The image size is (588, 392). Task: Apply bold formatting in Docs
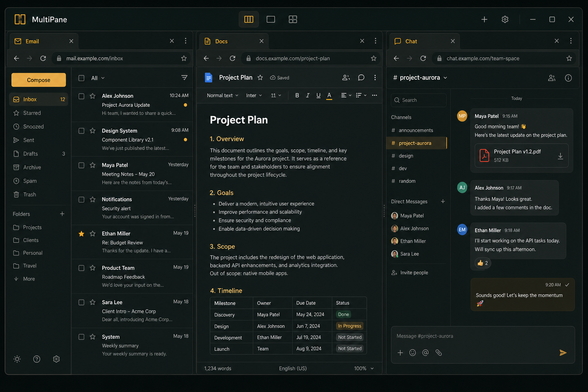click(x=297, y=95)
